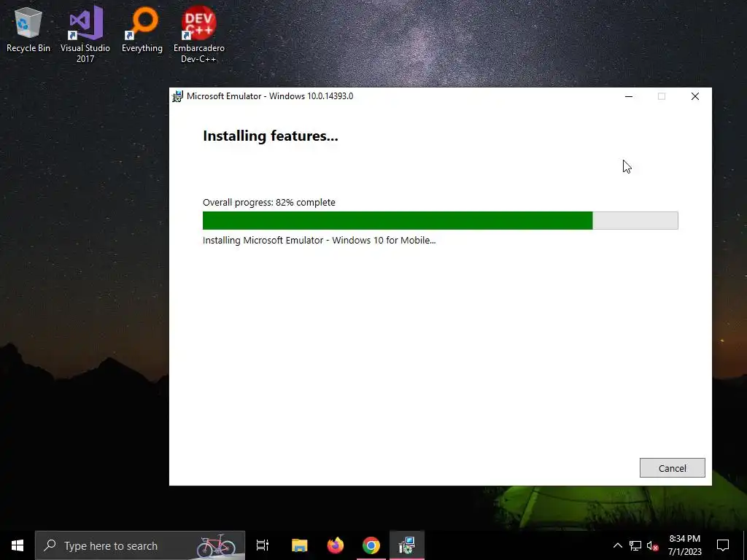Click 'Overall progress: 82% complete' text
This screenshot has height=560, width=747.
[x=268, y=203]
